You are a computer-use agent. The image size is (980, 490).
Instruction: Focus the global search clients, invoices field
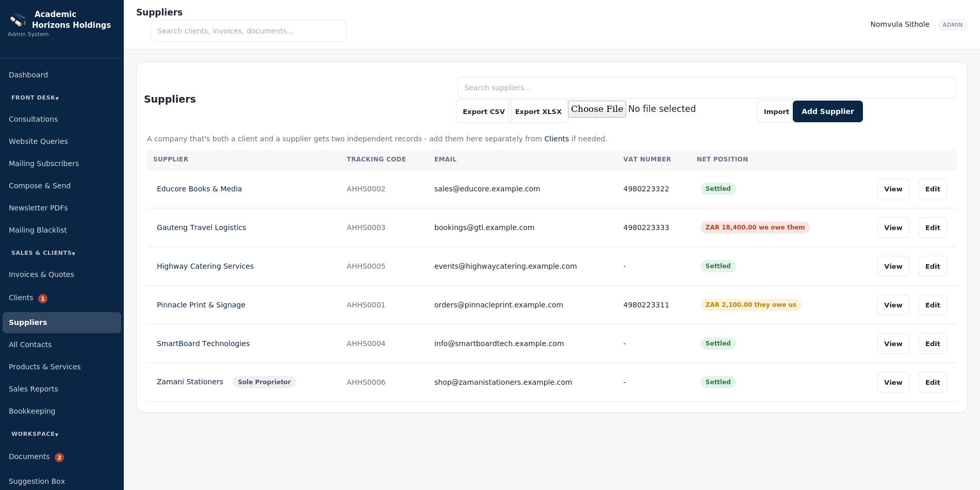pyautogui.click(x=249, y=31)
